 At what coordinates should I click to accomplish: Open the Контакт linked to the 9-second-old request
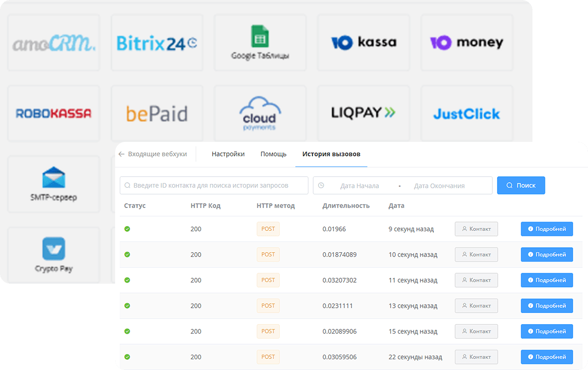[476, 229]
